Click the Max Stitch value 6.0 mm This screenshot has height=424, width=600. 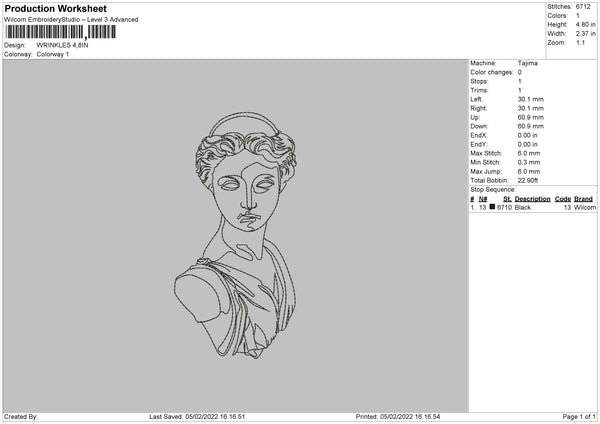click(x=529, y=153)
